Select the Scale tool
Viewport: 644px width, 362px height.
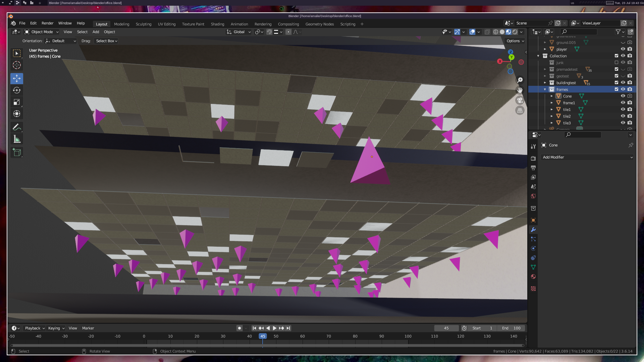click(x=17, y=102)
